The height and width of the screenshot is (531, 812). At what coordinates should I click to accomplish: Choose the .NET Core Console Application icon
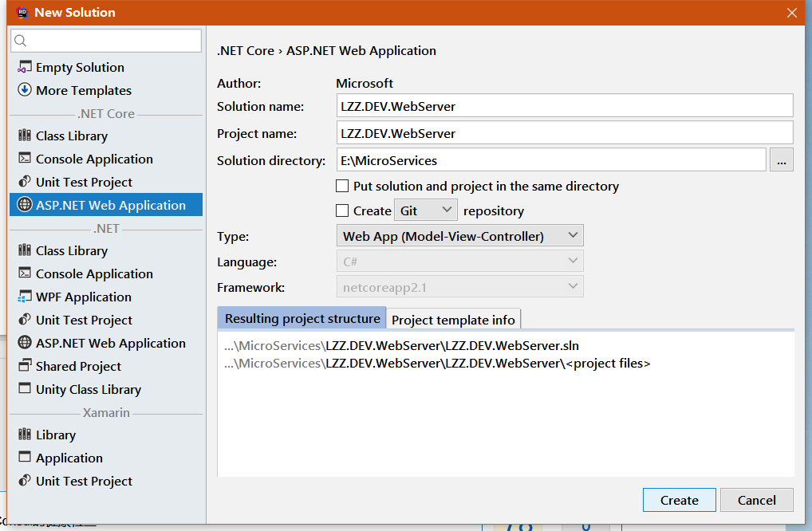(x=25, y=158)
